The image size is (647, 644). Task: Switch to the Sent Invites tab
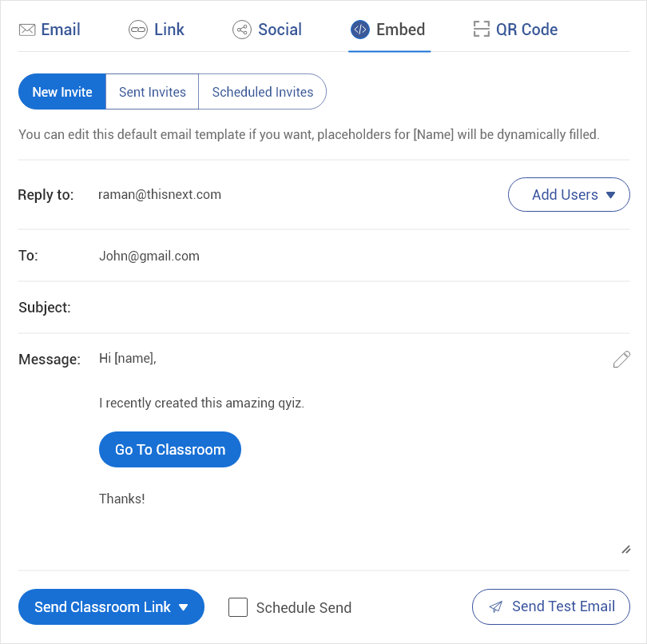153,92
